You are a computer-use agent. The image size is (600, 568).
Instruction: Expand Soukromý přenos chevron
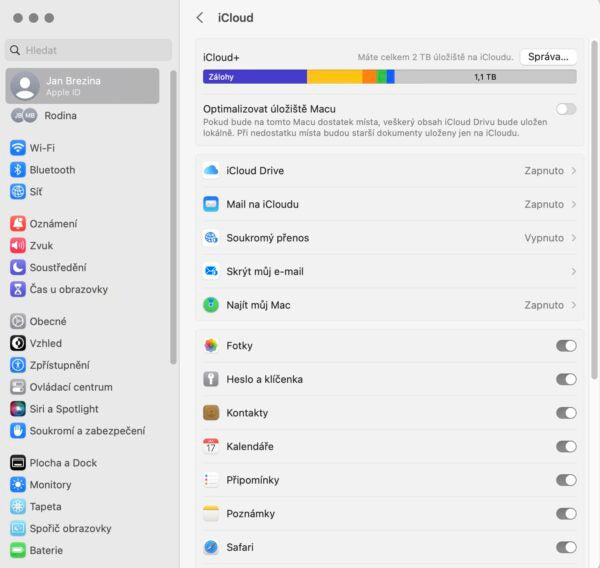pos(574,238)
